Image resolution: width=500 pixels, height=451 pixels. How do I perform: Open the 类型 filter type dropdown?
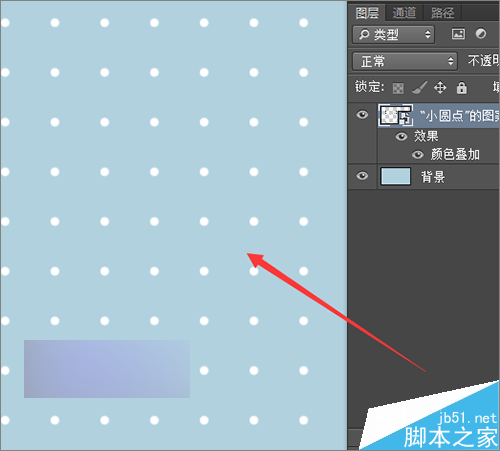click(393, 35)
